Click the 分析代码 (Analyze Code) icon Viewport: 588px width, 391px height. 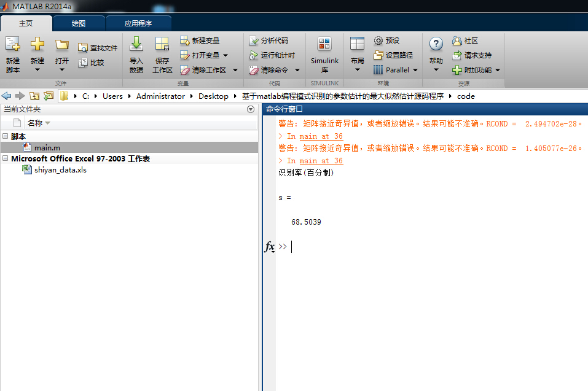tap(254, 41)
